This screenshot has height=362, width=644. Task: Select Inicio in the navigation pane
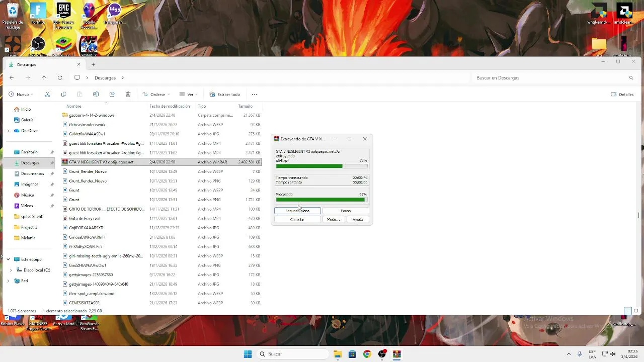[x=26, y=109]
